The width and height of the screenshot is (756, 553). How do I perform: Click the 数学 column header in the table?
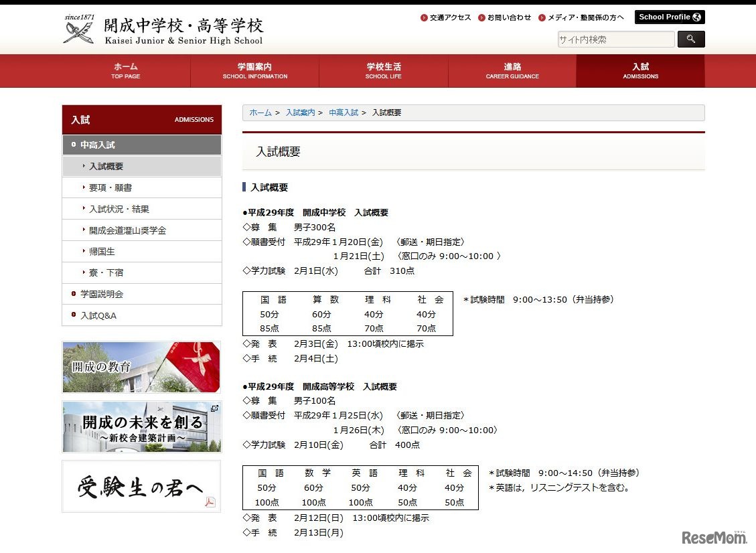(x=317, y=473)
